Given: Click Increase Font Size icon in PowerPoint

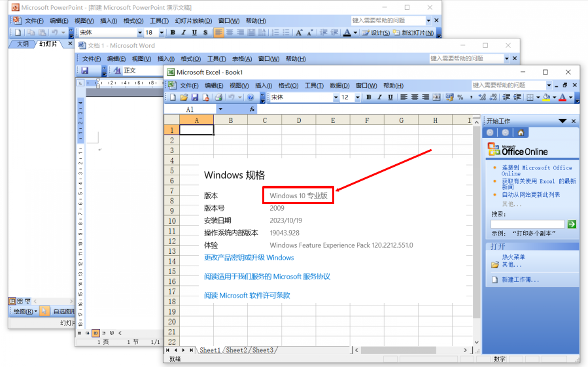Looking at the screenshot, I should point(299,33).
